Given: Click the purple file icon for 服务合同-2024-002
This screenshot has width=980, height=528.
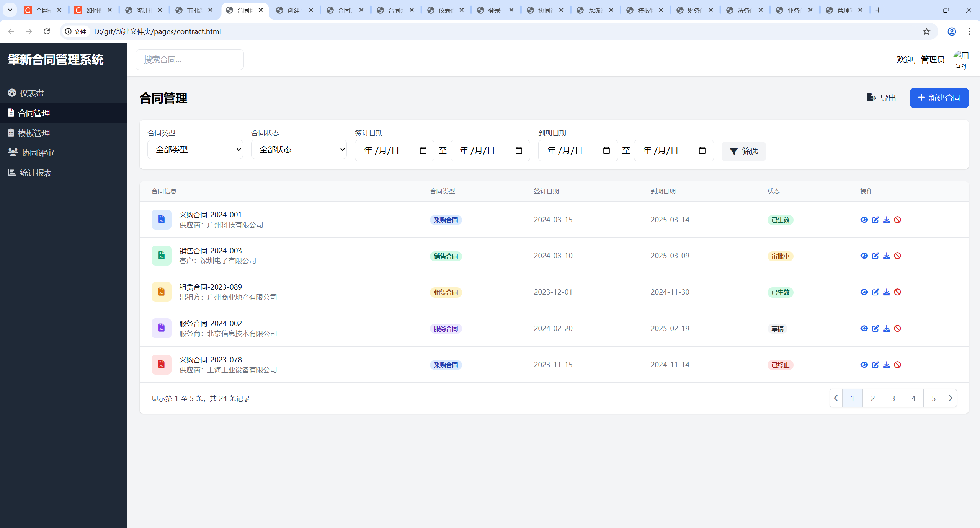Looking at the screenshot, I should 161,328.
